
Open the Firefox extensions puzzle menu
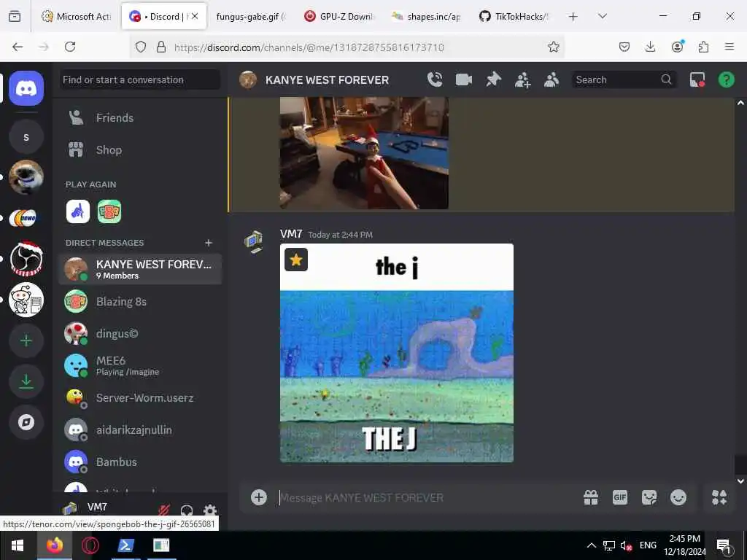point(703,47)
